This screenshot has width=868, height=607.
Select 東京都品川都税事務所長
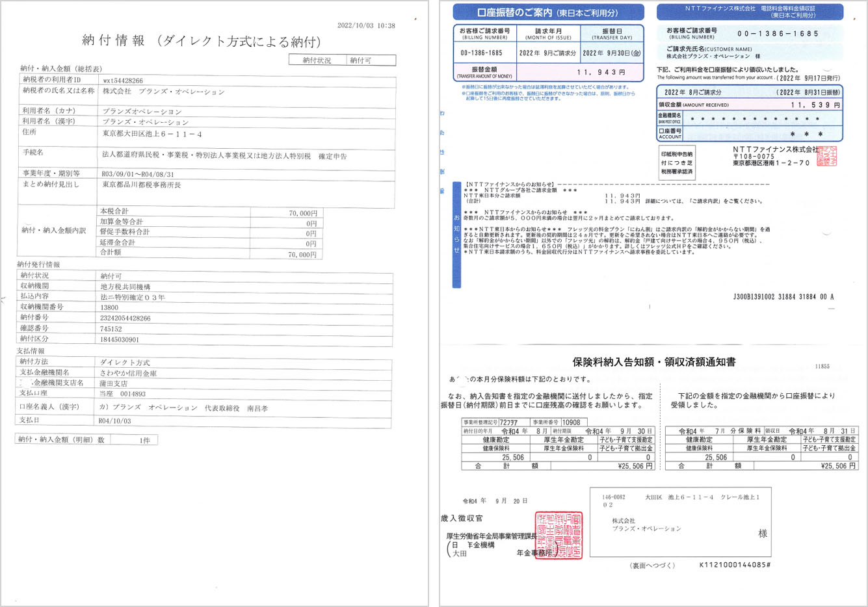[142, 185]
